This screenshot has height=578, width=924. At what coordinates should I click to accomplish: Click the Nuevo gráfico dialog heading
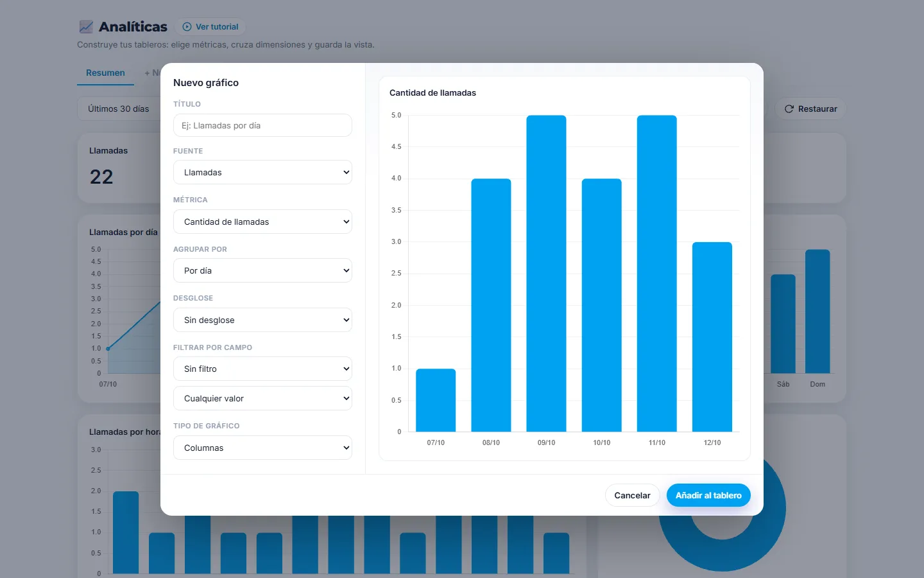pos(206,83)
